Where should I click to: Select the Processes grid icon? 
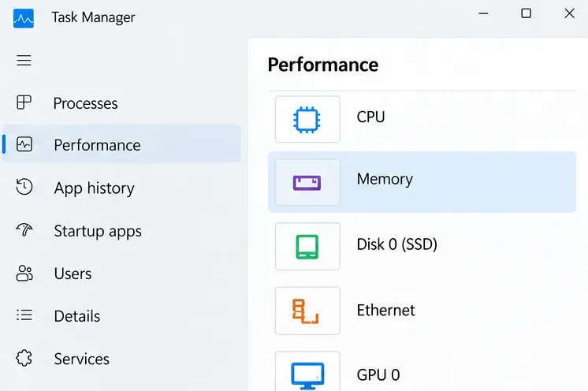(24, 102)
